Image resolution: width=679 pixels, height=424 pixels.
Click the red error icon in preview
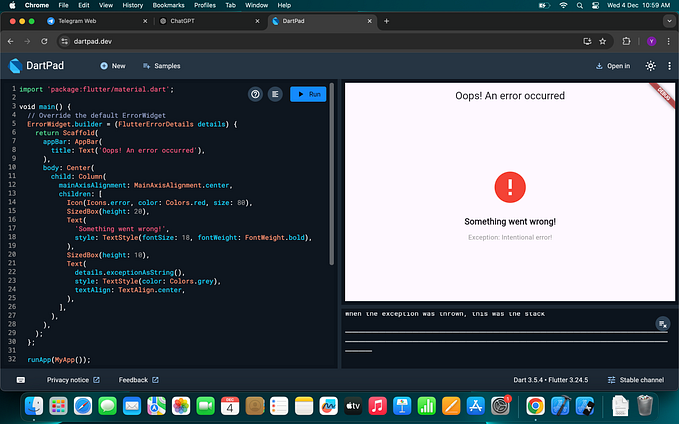pos(510,187)
